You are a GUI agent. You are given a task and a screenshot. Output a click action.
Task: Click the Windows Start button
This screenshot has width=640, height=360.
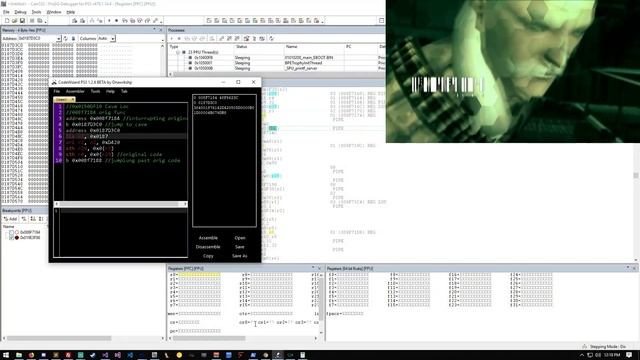pos(6,355)
